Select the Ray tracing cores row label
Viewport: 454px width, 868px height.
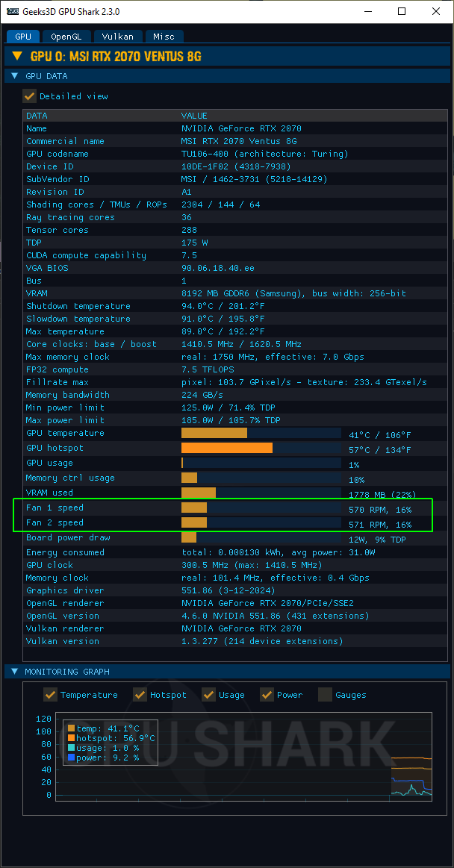point(70,217)
